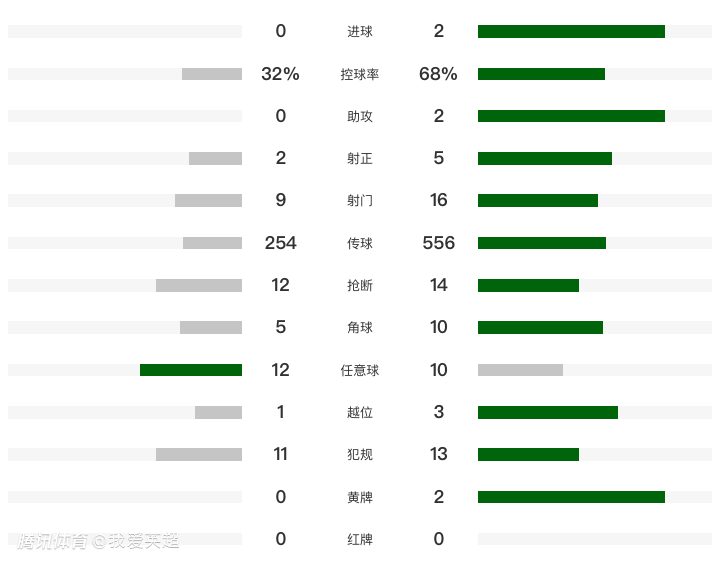Click the 13 fouls value for 犯规

pos(439,454)
